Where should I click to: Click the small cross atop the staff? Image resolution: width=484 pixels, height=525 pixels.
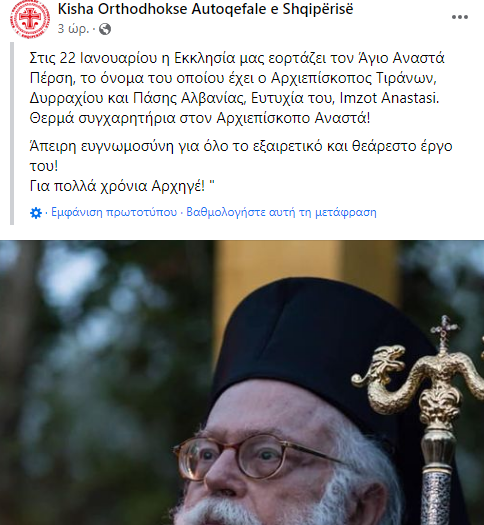click(444, 332)
